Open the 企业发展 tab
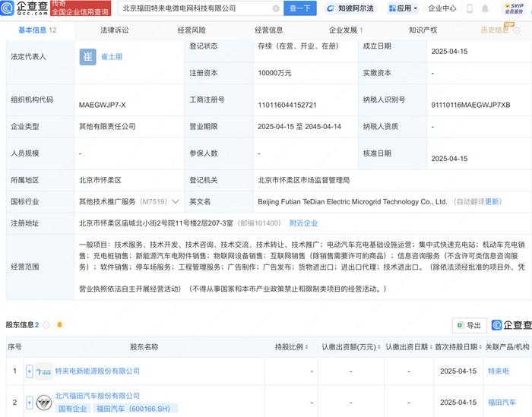 (346, 30)
